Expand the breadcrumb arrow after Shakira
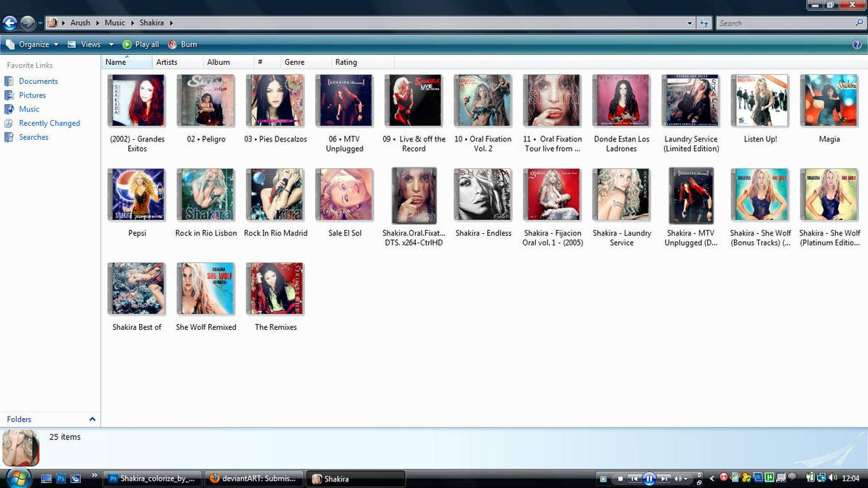Viewport: 868px width, 488px height. click(x=171, y=23)
